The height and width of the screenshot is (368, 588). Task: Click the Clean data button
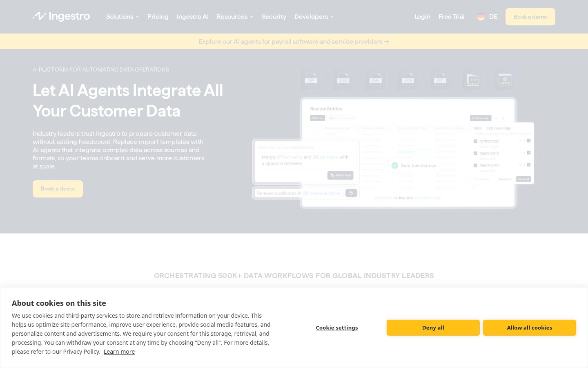[x=480, y=118]
